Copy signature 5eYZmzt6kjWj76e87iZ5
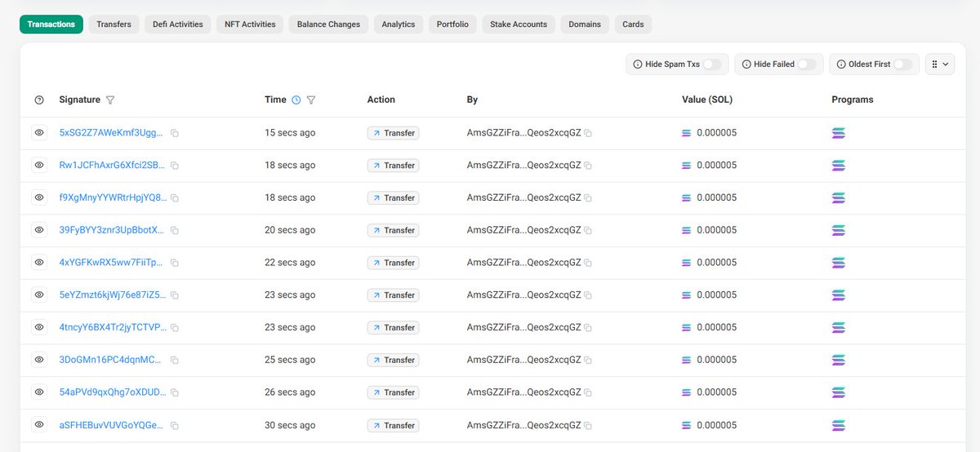This screenshot has height=452, width=980. pyautogui.click(x=175, y=295)
